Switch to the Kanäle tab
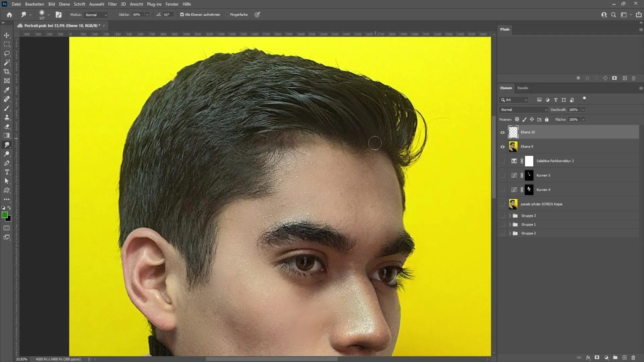The width and height of the screenshot is (644, 362). (x=523, y=88)
